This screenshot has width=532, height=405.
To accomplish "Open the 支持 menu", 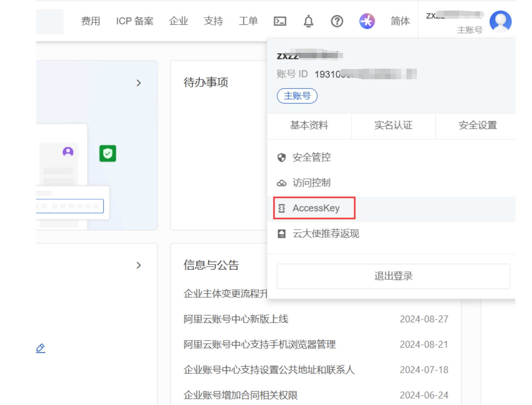I will coord(214,21).
